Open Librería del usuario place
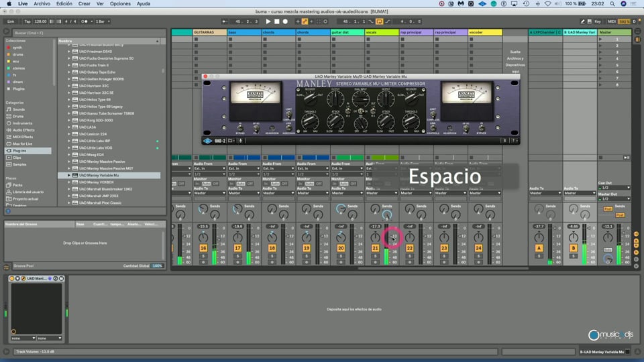The height and width of the screenshot is (362, 644). click(28, 192)
